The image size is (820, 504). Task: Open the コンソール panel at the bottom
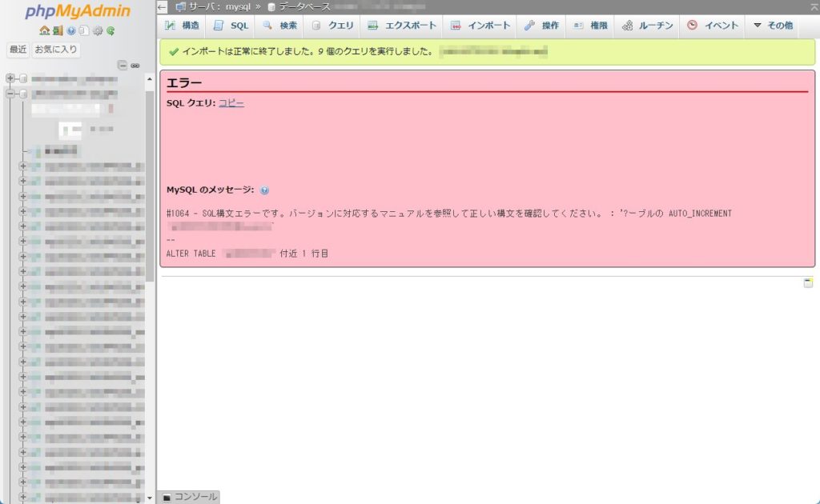coord(189,497)
